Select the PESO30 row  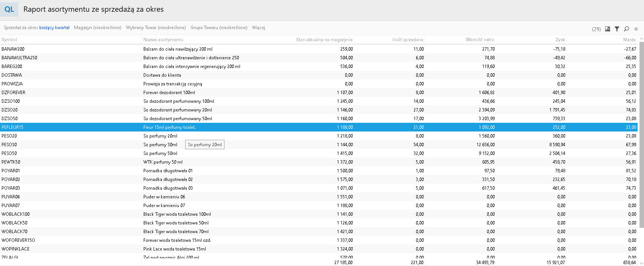click(9, 145)
